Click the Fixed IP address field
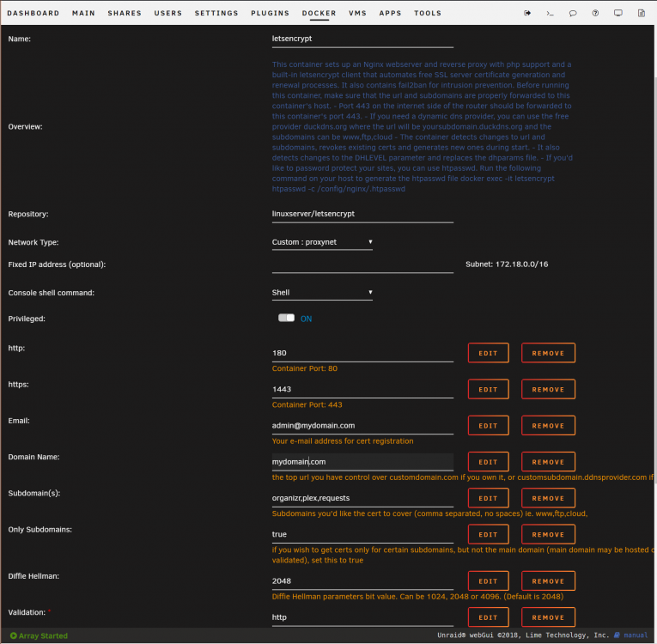The width and height of the screenshot is (657, 644). (362, 264)
